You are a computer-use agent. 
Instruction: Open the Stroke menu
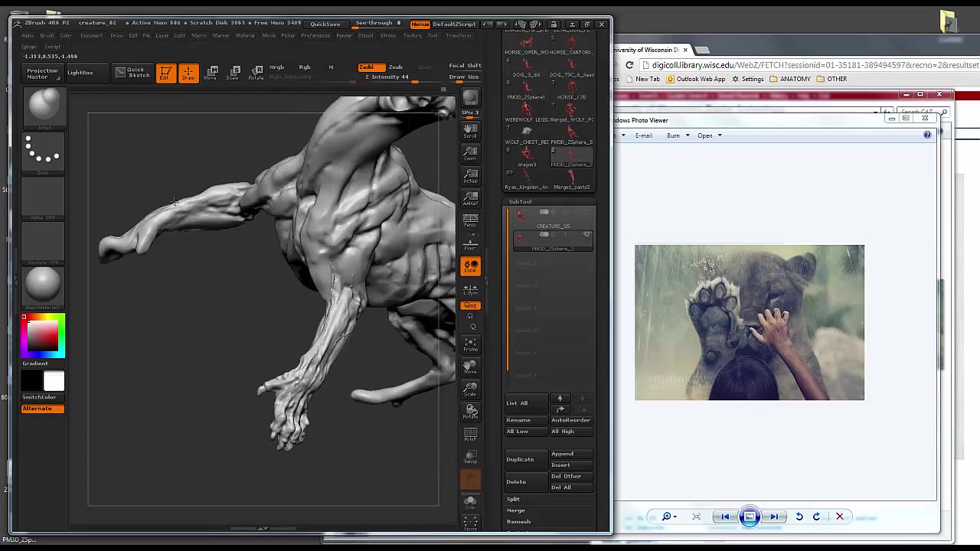click(x=388, y=36)
